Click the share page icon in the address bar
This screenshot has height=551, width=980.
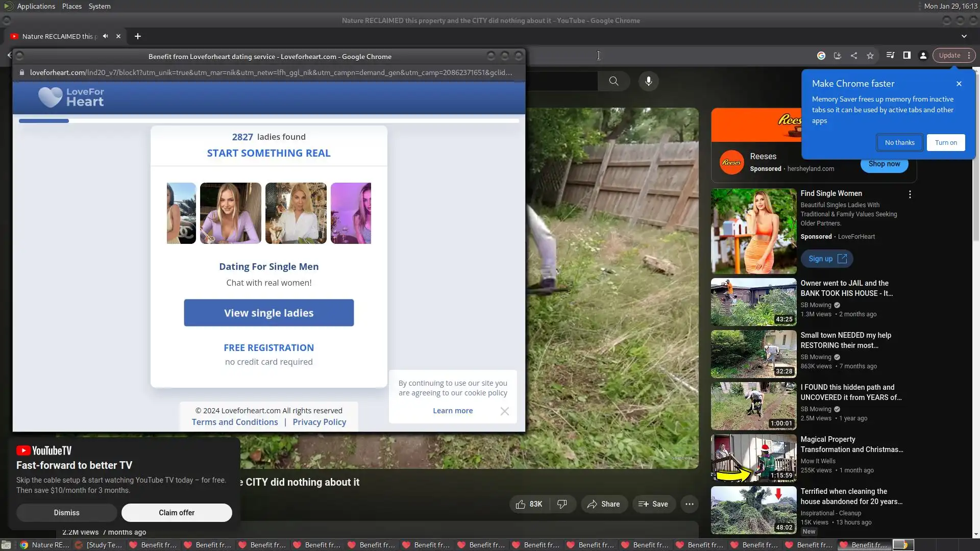click(854, 56)
